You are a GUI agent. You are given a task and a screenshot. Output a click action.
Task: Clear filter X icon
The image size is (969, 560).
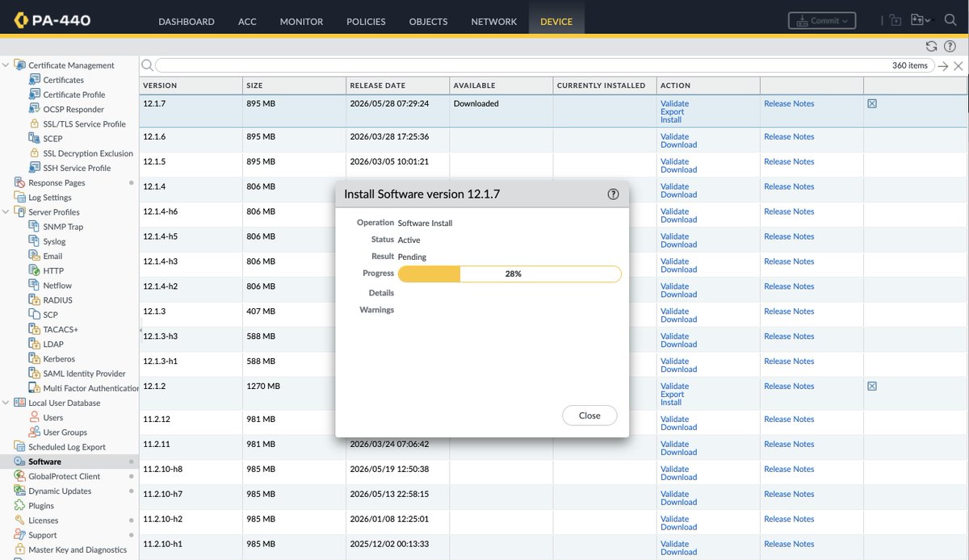point(959,66)
